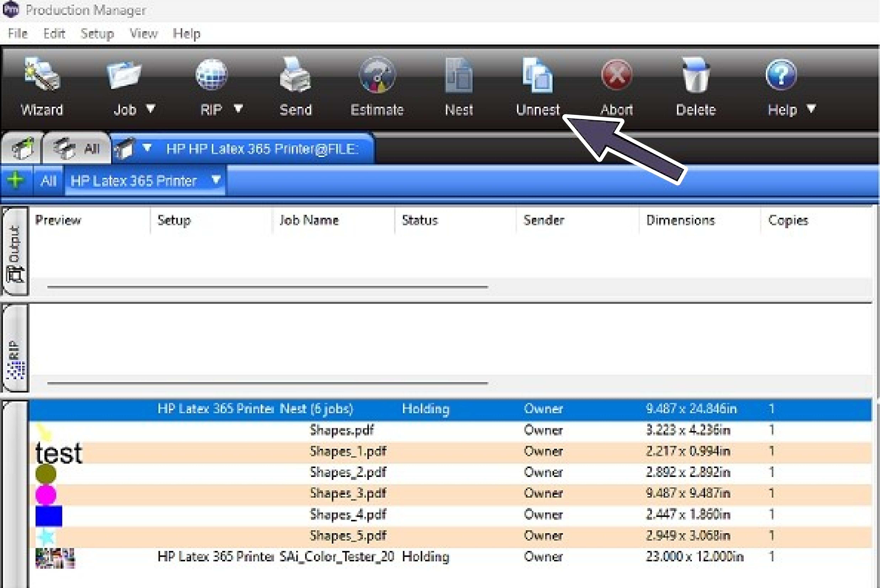880x588 pixels.
Task: Open the View menu
Action: pos(144,33)
